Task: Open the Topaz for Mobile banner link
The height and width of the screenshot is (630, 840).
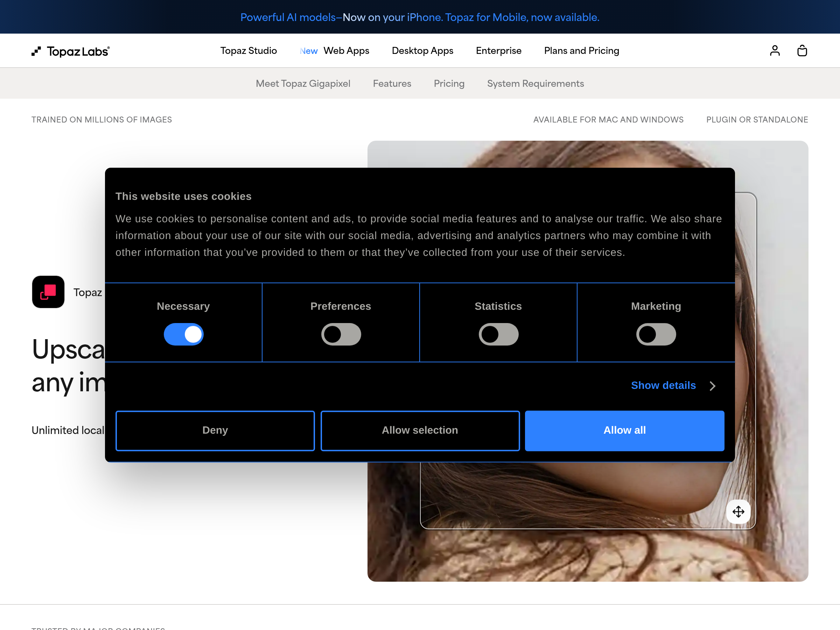Action: [420, 17]
